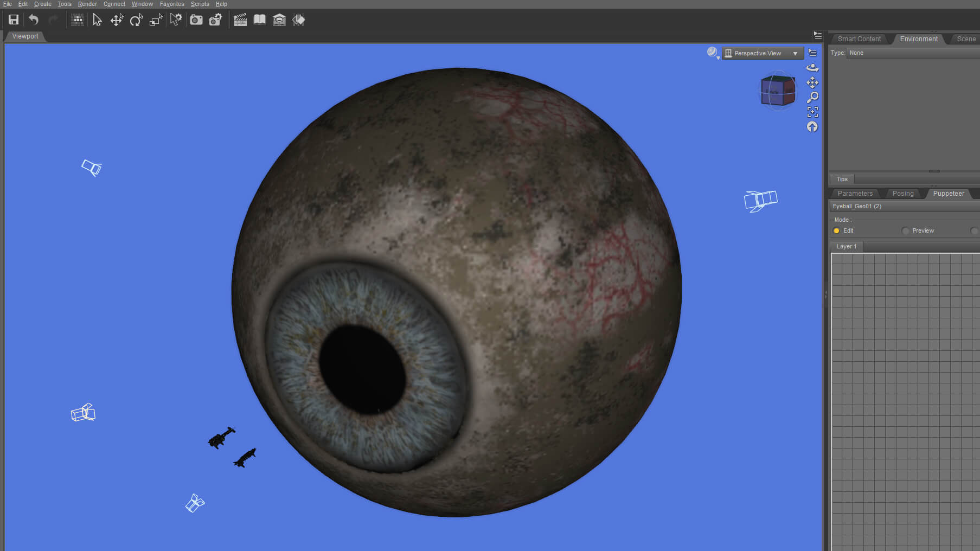This screenshot has height=551, width=980.
Task: Activate the Translate move tool
Action: point(117,20)
